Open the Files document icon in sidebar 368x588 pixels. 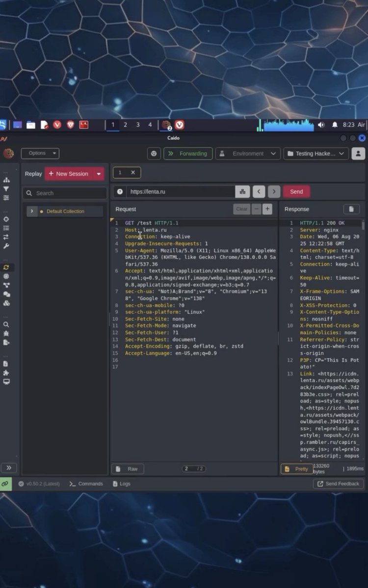click(x=6, y=364)
